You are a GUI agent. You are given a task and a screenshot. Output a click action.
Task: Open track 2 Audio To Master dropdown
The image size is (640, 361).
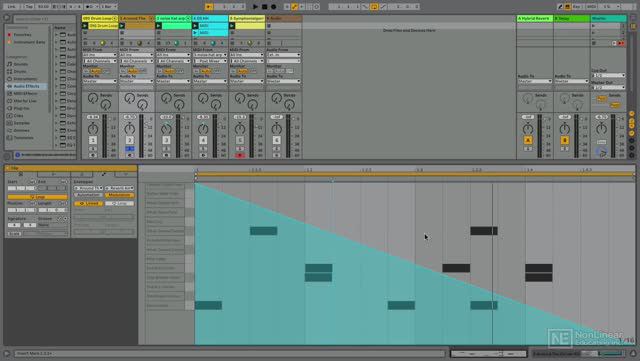tap(136, 81)
